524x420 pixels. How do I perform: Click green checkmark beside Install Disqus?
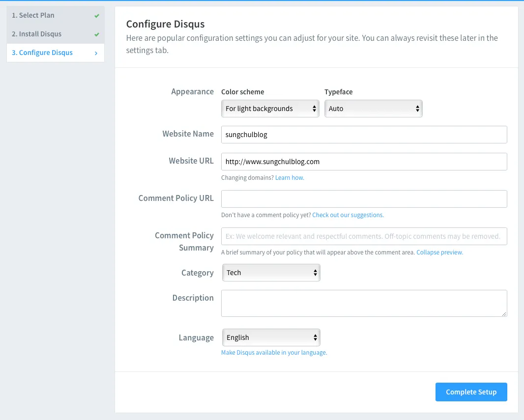[97, 34]
